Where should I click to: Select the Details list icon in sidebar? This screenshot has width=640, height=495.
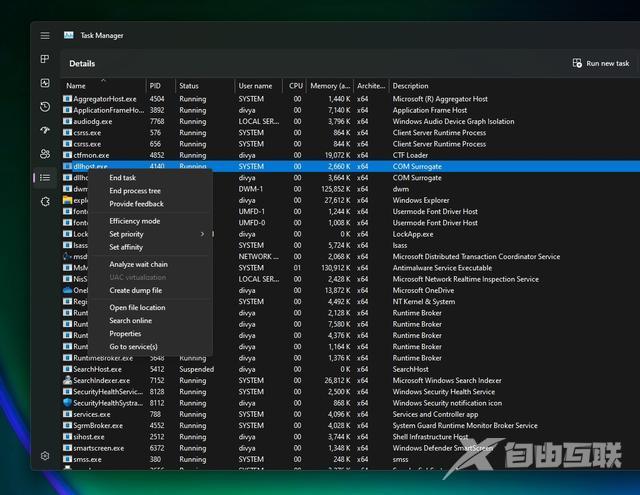(45, 178)
